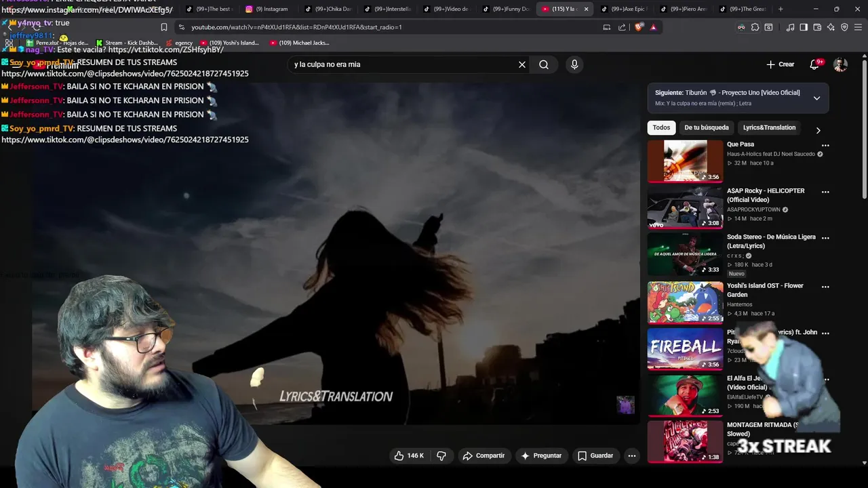Click the ASAPROCKYUPTOWN channel name

click(753, 209)
